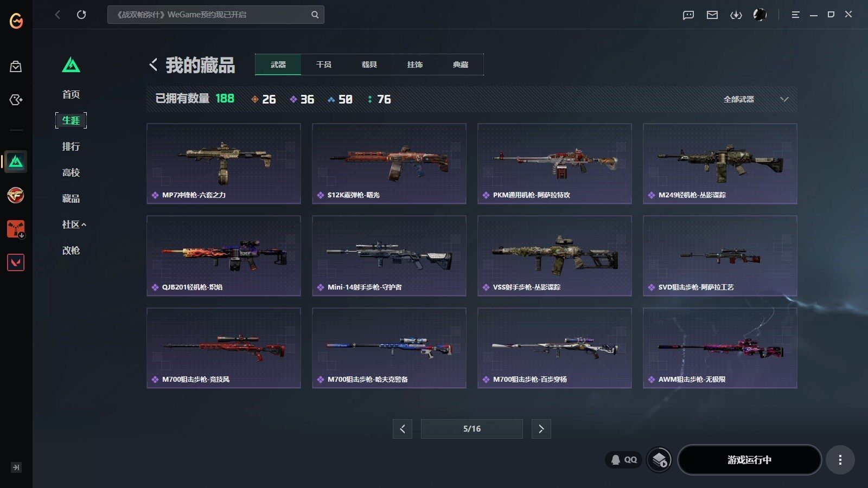Go to next page of collection

point(541,429)
